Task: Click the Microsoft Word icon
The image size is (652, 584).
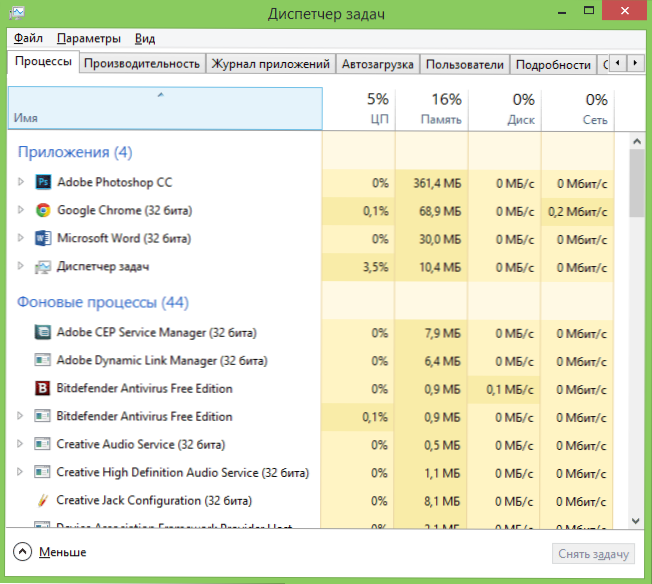Action: click(x=43, y=238)
